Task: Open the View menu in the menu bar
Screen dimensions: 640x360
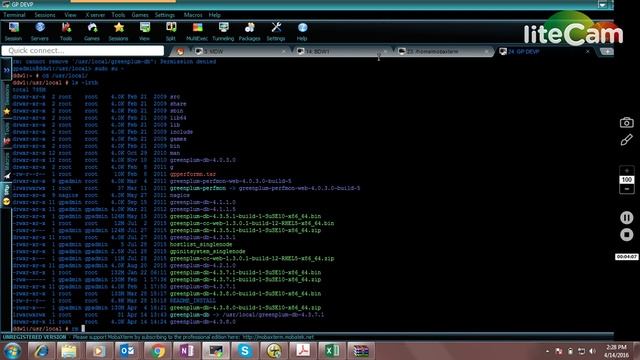Action: pos(70,15)
